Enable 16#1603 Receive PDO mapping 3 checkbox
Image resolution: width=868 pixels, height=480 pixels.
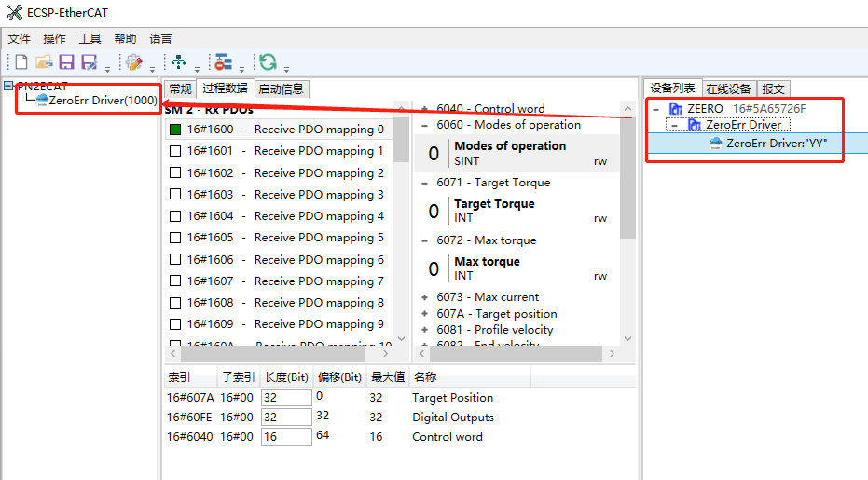[x=175, y=194]
